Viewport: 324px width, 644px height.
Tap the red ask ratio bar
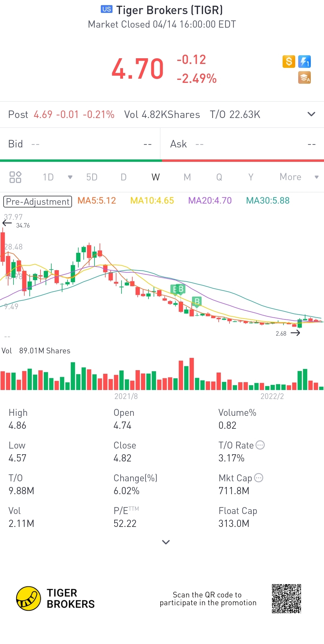[243, 161]
